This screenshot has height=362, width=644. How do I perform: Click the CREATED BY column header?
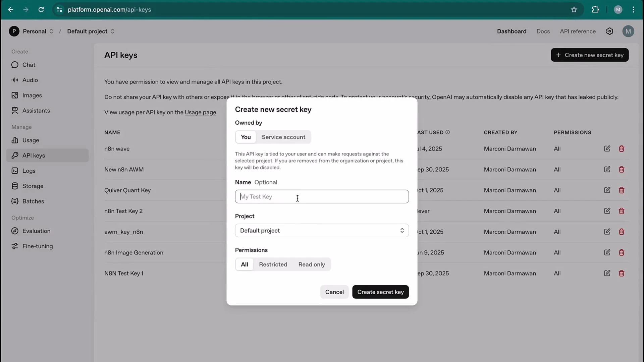[500, 132]
